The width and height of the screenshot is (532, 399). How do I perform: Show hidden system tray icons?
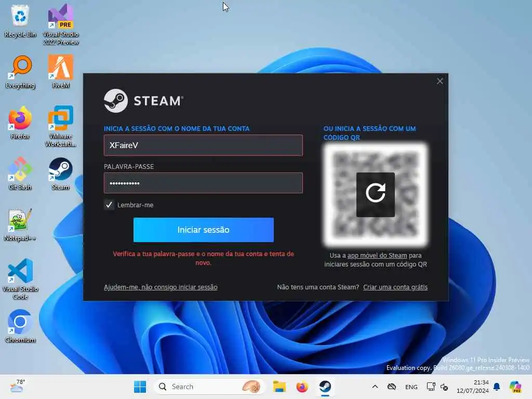coord(375,387)
